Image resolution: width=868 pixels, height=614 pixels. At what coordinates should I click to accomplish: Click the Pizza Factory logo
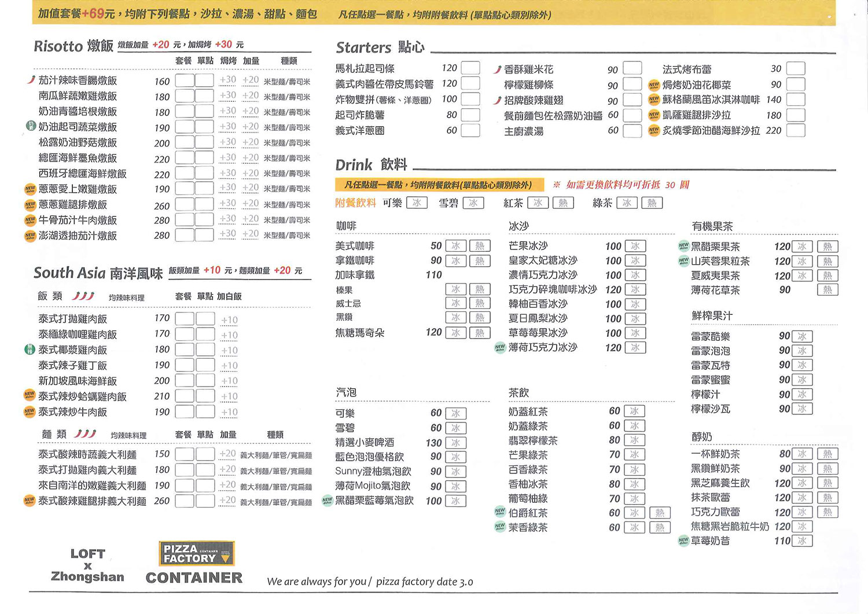click(196, 553)
